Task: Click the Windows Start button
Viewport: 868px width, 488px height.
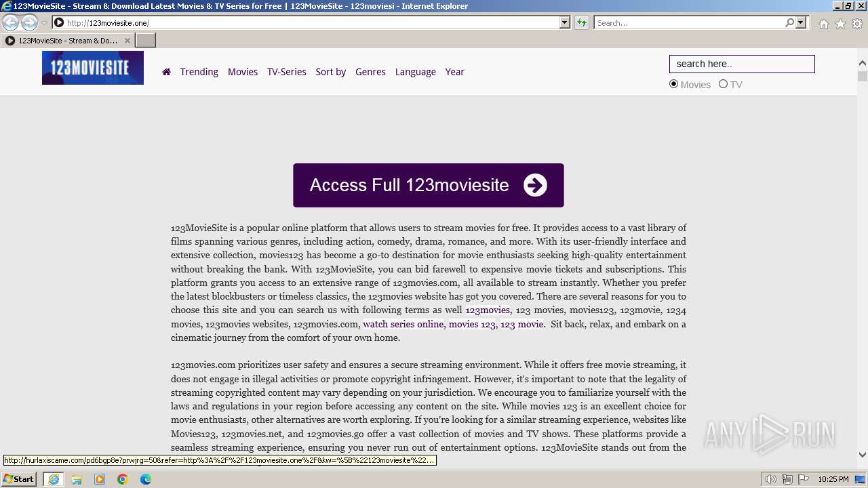Action: (x=19, y=479)
